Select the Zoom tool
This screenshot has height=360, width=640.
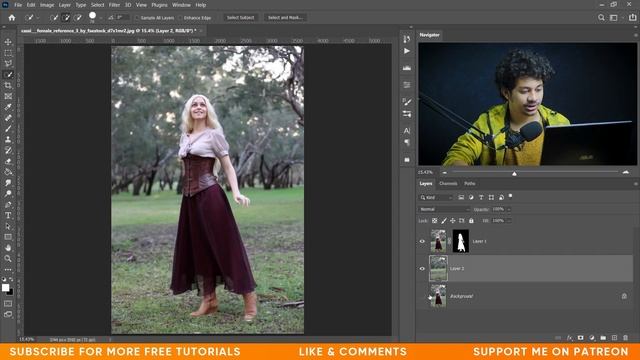pyautogui.click(x=8, y=258)
